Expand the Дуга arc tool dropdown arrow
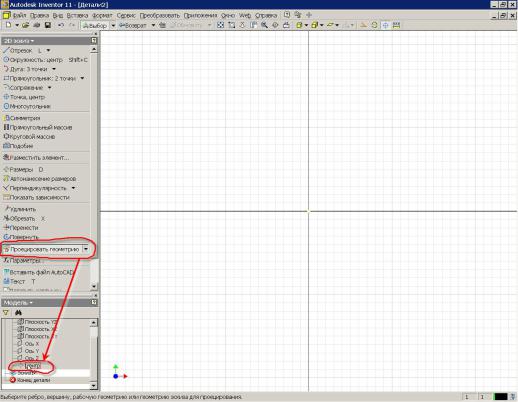Screen dimensions: 518x402 tap(54, 69)
